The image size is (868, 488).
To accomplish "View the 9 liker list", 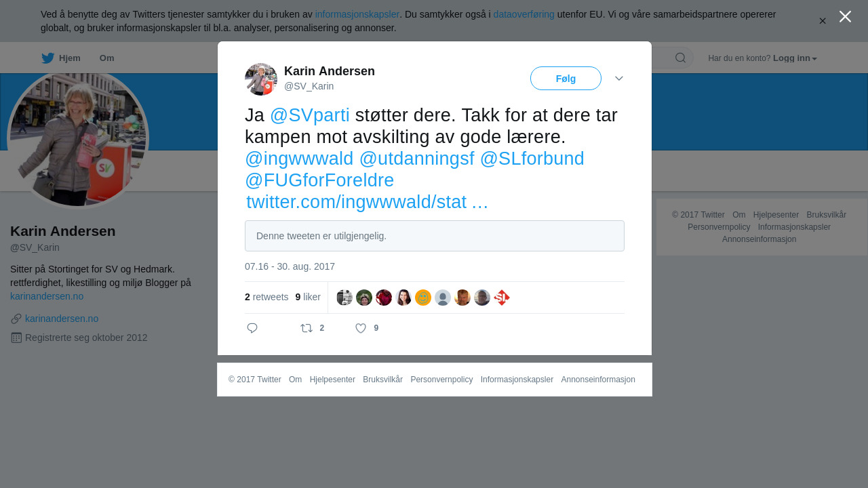I will click(x=308, y=297).
